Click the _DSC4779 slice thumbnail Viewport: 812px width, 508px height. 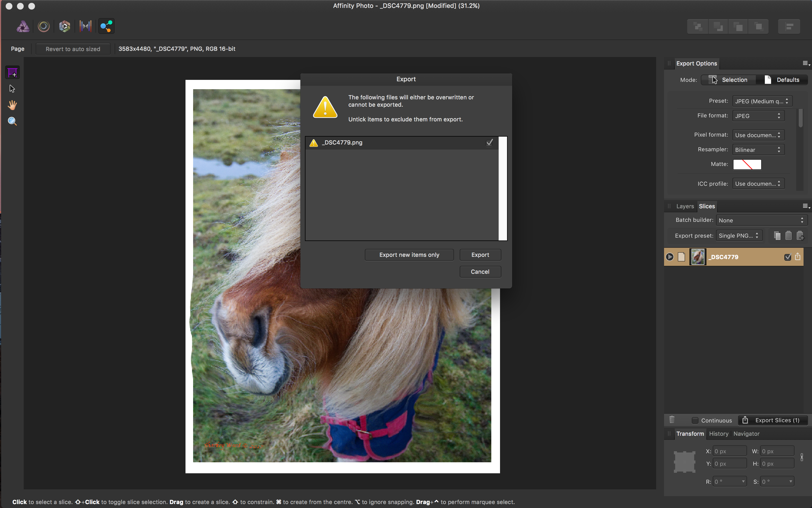697,257
